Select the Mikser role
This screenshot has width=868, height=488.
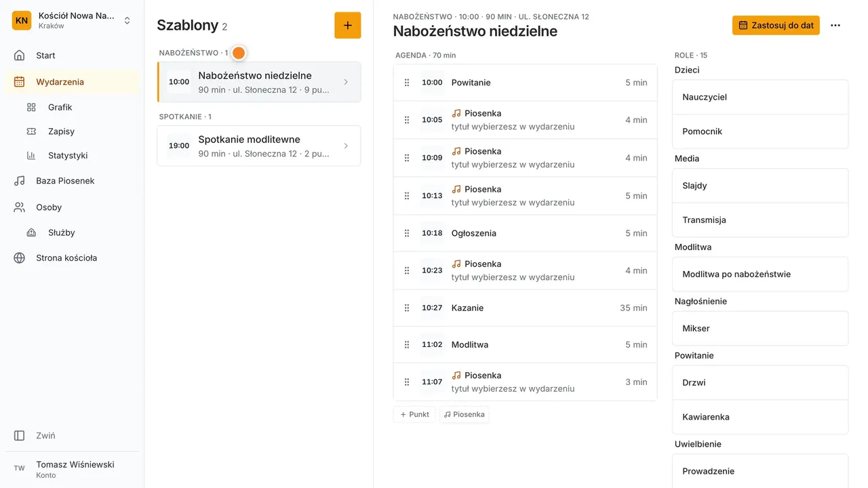(760, 329)
